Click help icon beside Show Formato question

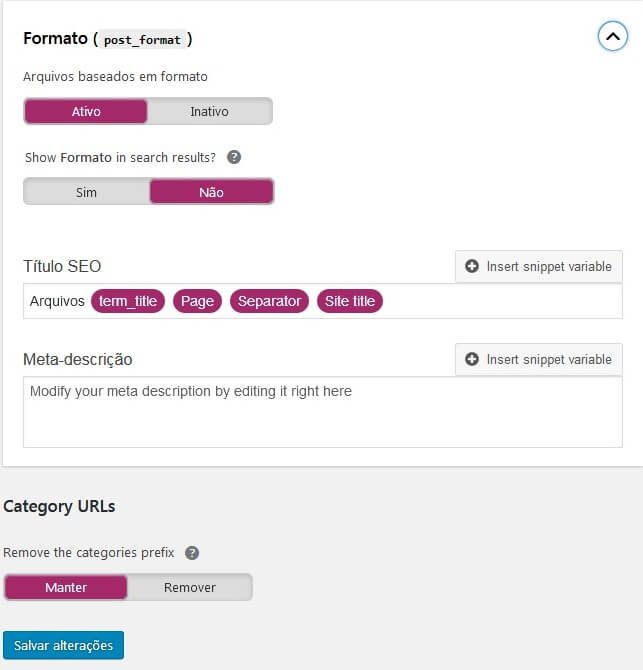pyautogui.click(x=234, y=157)
